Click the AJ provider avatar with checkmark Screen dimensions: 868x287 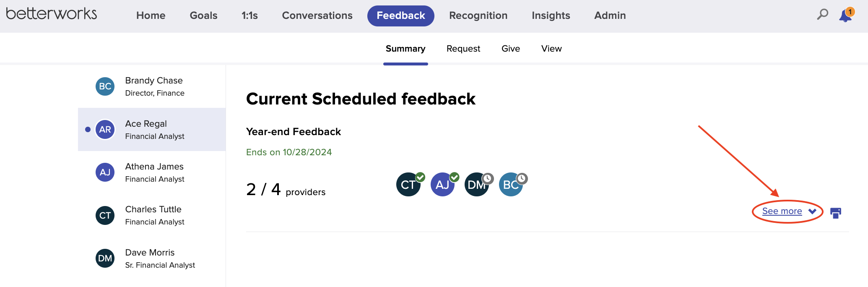pyautogui.click(x=442, y=184)
